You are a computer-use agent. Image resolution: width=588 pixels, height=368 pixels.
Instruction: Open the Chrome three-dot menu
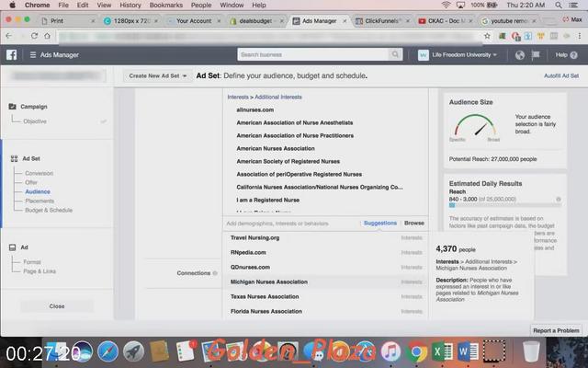point(580,36)
